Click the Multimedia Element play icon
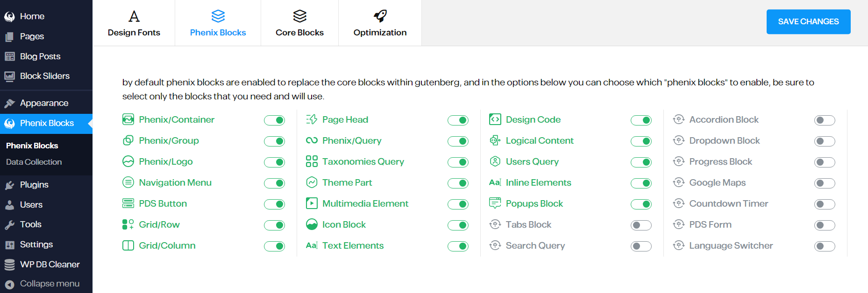Screen dimensions: 868x293 tap(312, 203)
